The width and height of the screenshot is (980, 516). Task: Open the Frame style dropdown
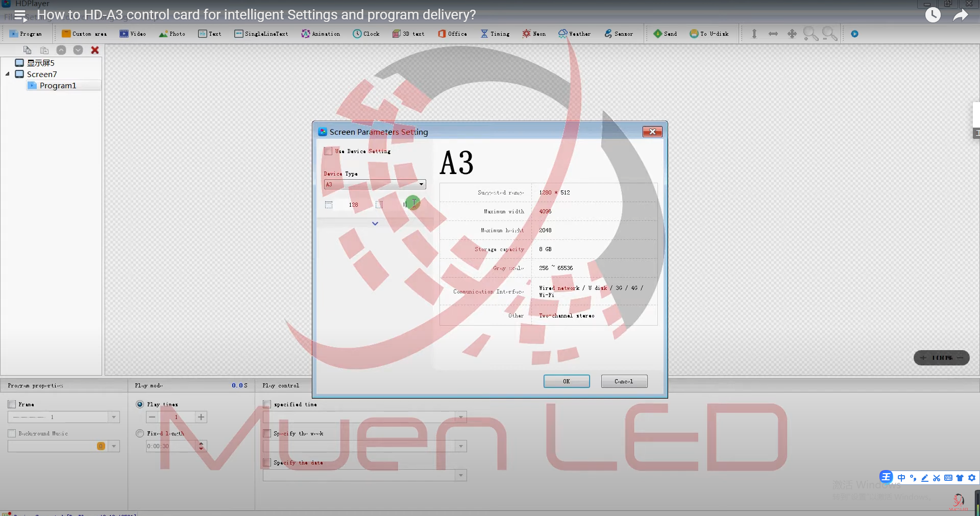(x=113, y=417)
